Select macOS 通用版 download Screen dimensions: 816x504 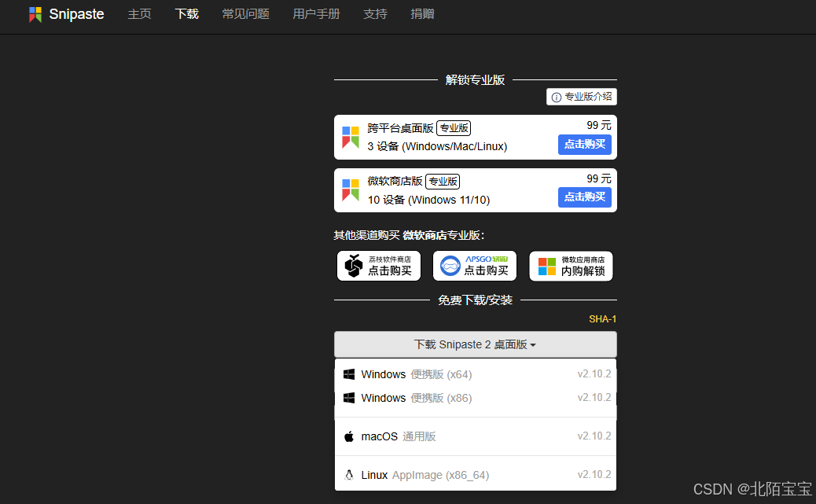coord(475,436)
